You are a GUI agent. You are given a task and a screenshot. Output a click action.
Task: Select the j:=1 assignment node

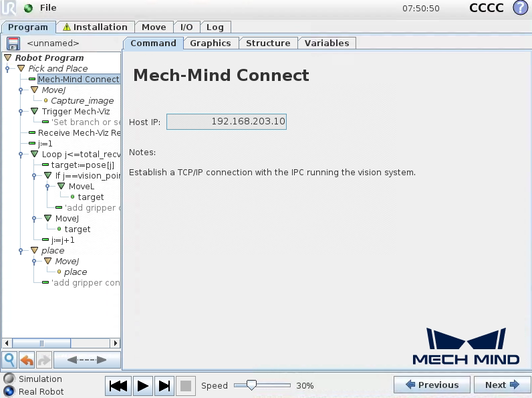[x=45, y=143]
